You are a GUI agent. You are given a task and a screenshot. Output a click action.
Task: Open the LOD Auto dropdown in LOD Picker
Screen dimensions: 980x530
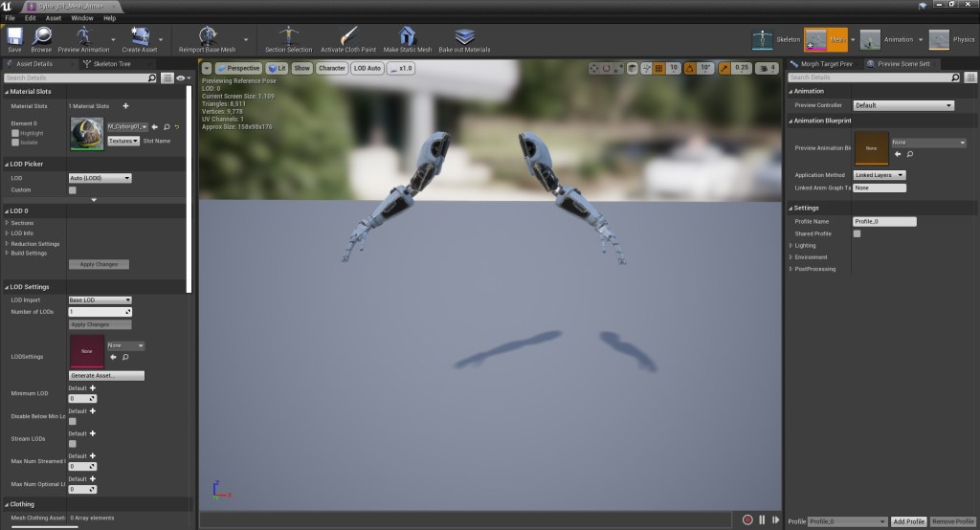tap(100, 178)
